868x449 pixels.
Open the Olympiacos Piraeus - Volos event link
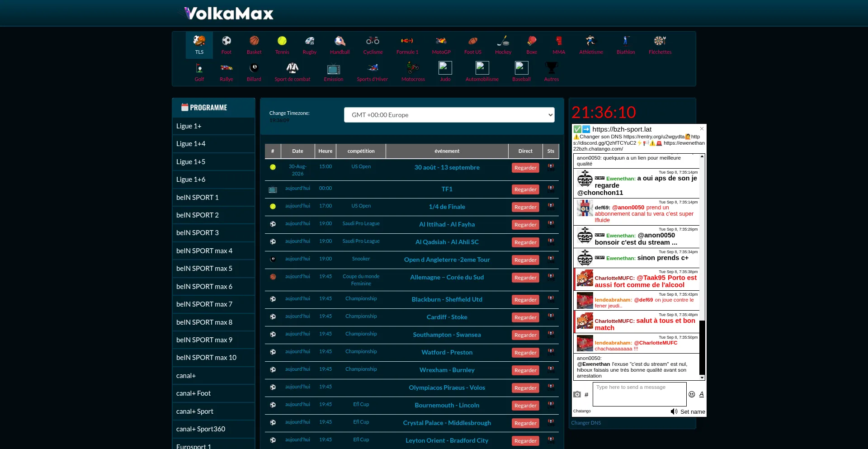pos(447,388)
